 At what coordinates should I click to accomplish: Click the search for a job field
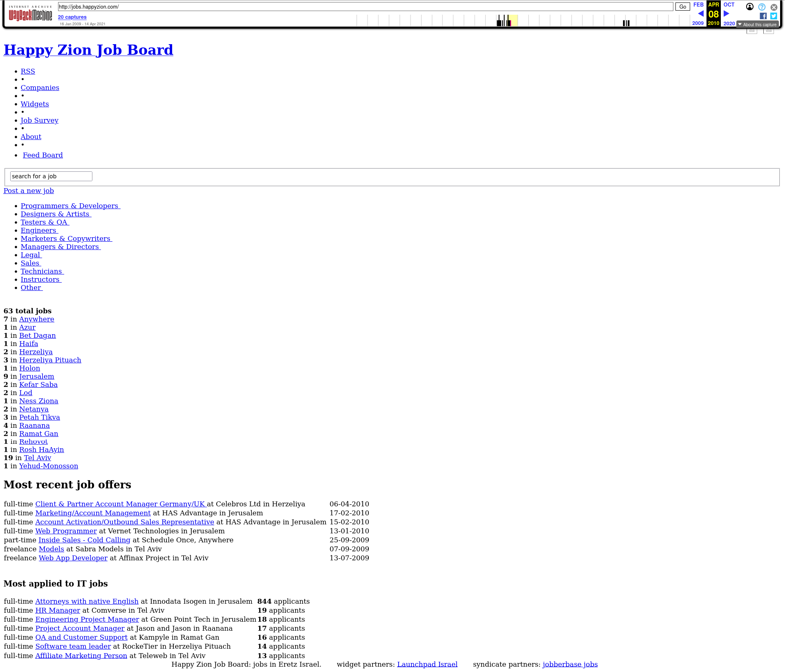click(51, 176)
